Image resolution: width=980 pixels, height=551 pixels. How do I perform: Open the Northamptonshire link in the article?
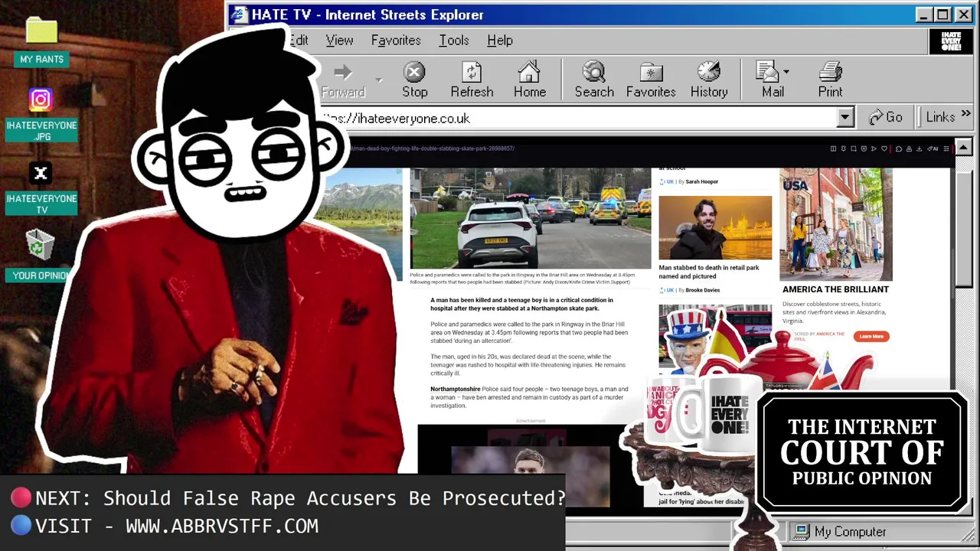pos(456,389)
